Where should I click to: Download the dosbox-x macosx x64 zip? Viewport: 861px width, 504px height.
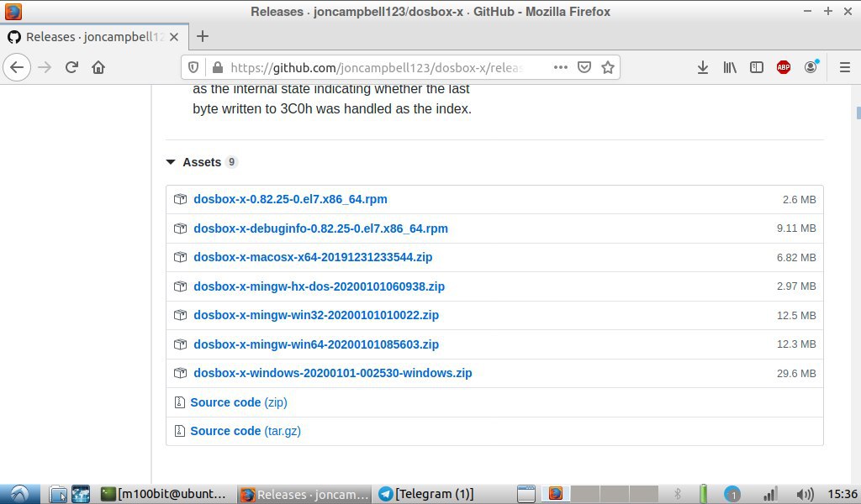[313, 257]
